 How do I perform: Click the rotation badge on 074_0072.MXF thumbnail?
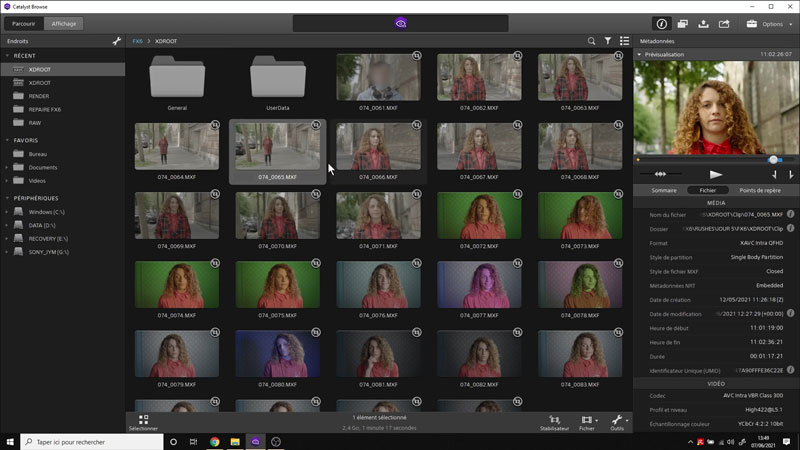click(517, 194)
